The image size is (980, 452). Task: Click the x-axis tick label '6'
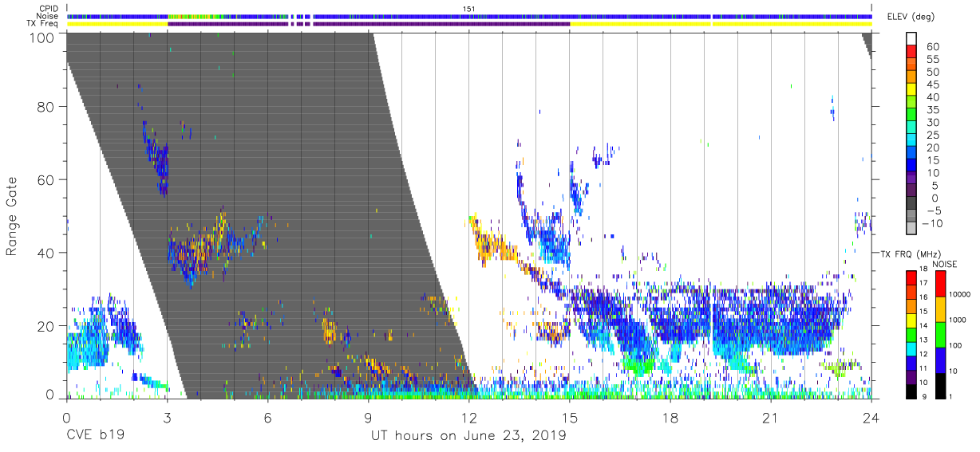tap(267, 417)
